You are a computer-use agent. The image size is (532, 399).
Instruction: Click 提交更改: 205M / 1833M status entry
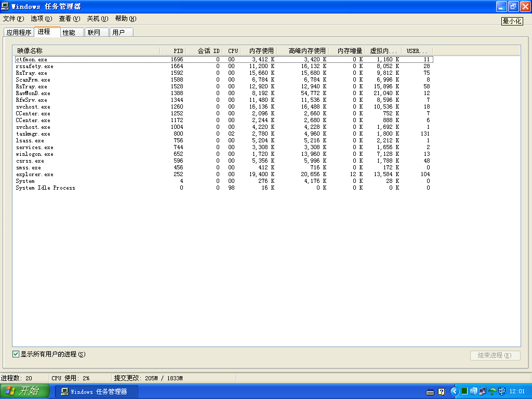point(148,378)
